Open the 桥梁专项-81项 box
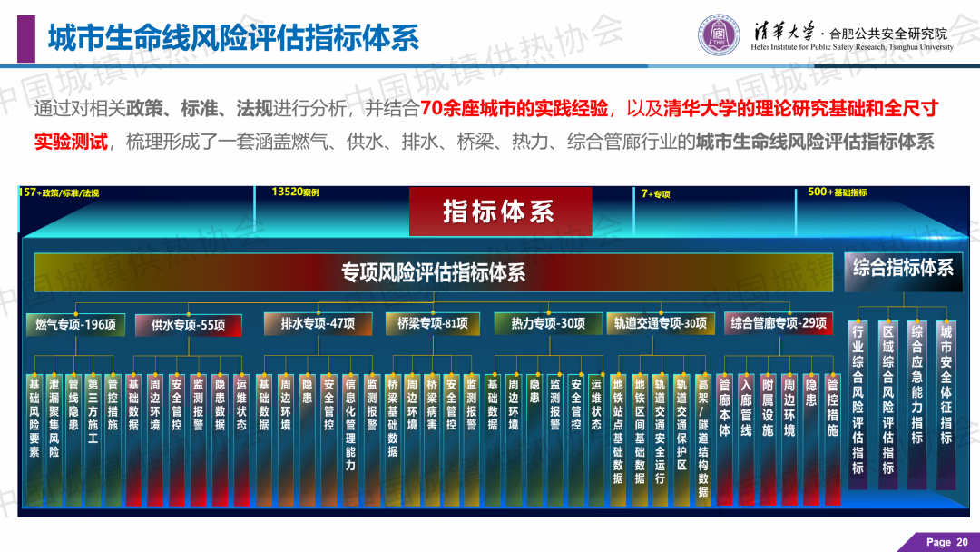Image resolution: width=980 pixels, height=552 pixels. [x=432, y=323]
